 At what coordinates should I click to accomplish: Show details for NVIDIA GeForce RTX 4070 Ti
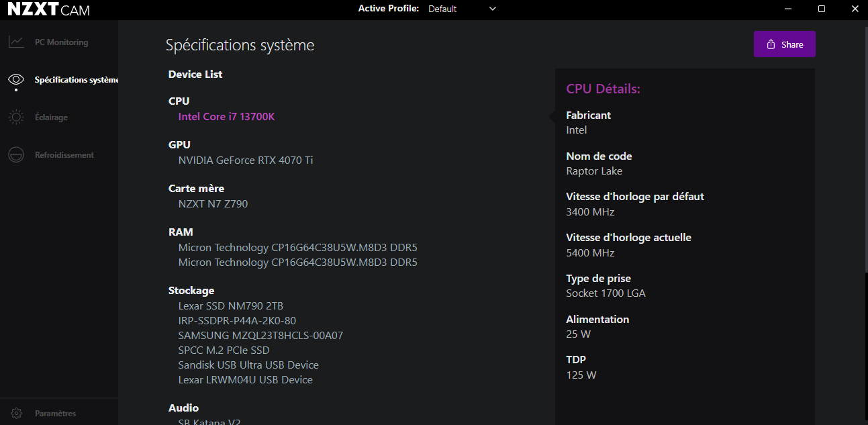[x=245, y=160]
